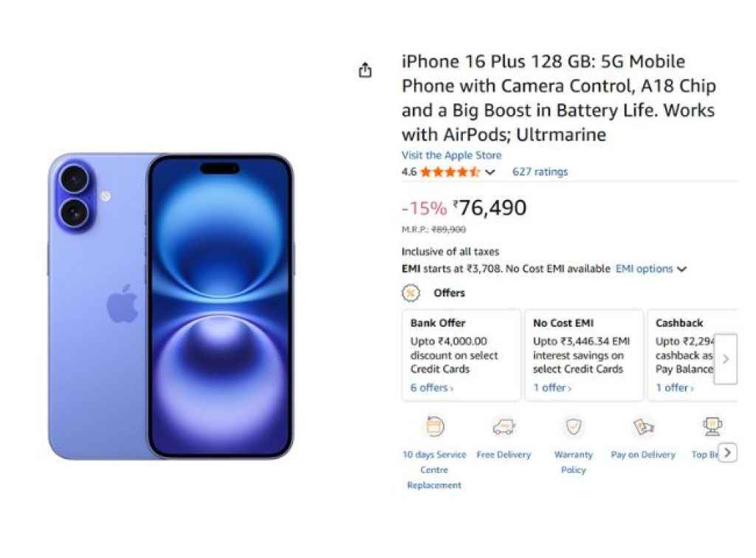Click the 4.6 star rating stars

(450, 170)
